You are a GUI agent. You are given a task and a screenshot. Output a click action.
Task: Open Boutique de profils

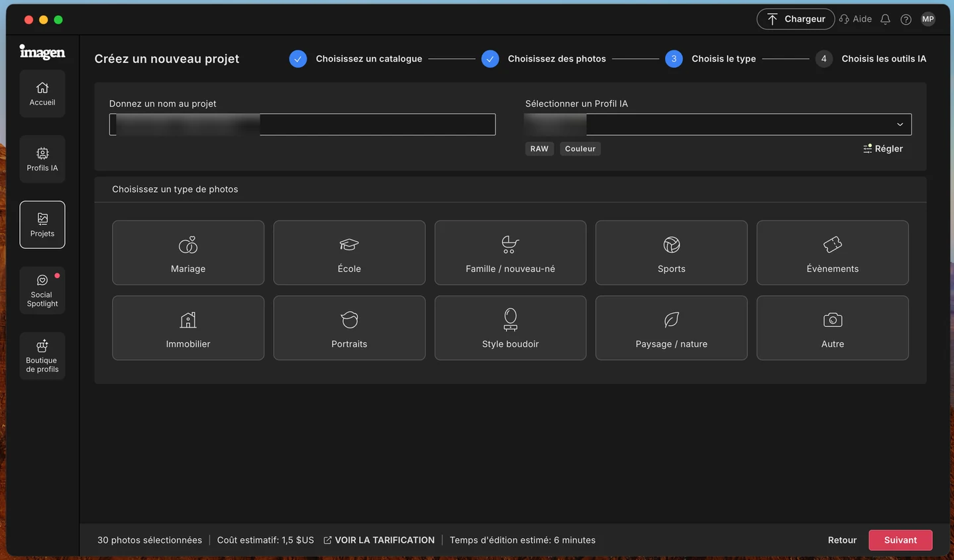click(x=42, y=356)
